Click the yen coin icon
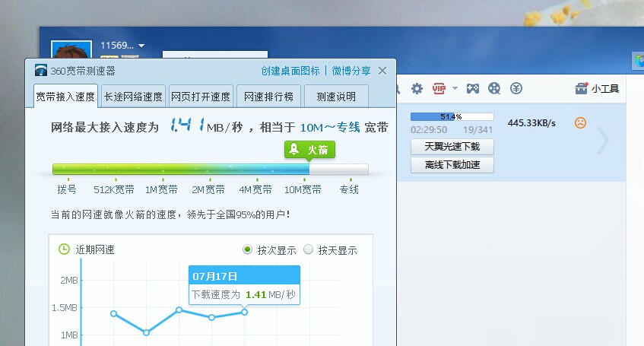This screenshot has height=346, width=644. (516, 88)
